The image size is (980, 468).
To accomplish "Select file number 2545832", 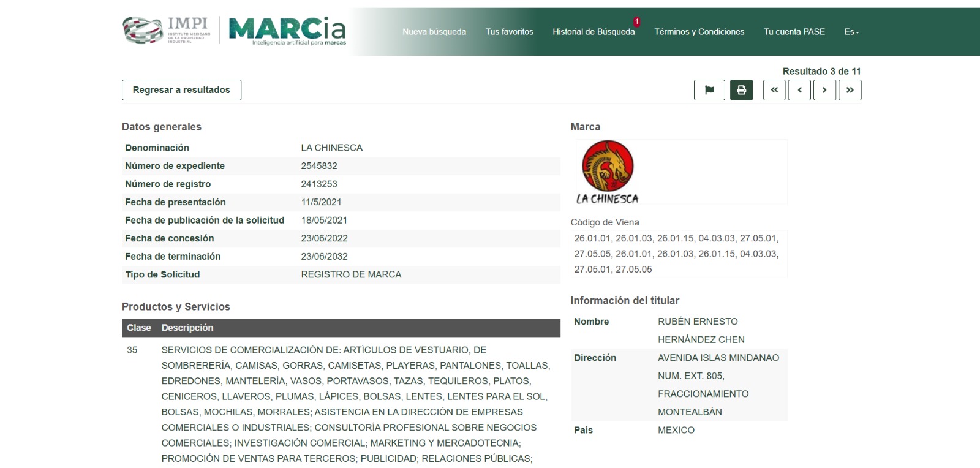I will pyautogui.click(x=319, y=166).
